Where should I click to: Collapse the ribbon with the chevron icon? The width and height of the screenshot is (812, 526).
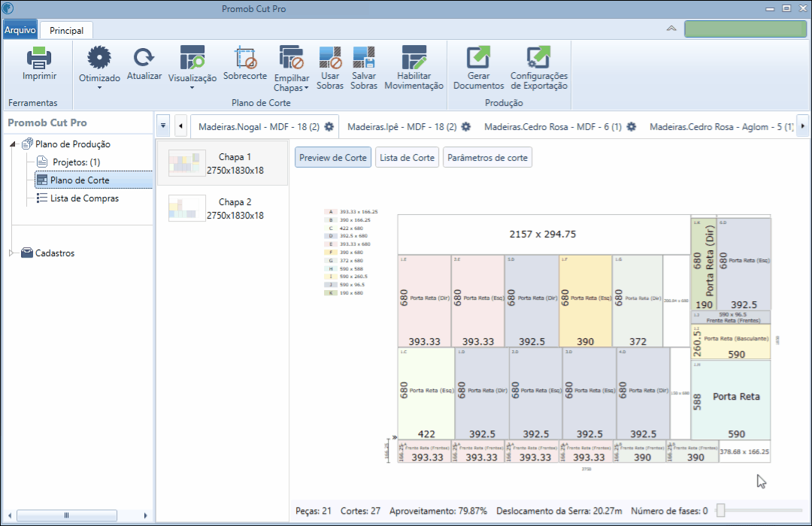coord(671,29)
